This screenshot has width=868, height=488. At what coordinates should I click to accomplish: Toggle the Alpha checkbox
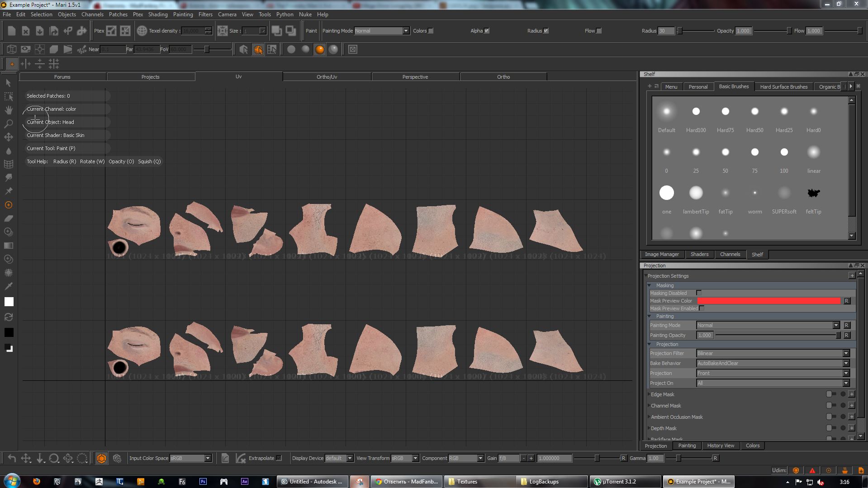[x=487, y=31]
